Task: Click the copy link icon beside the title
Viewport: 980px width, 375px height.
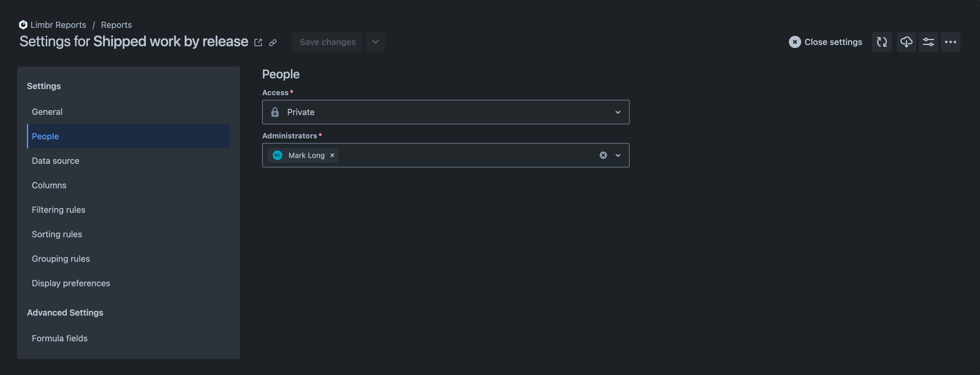Action: click(x=273, y=43)
